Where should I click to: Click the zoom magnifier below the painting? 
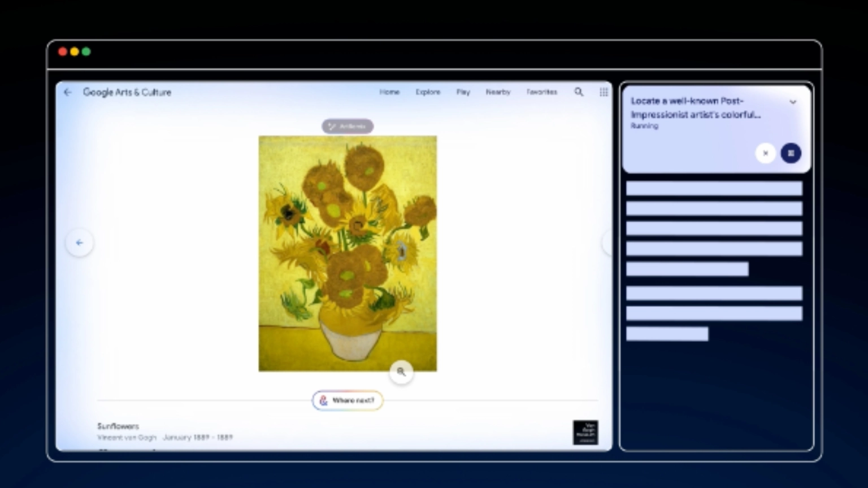click(401, 372)
